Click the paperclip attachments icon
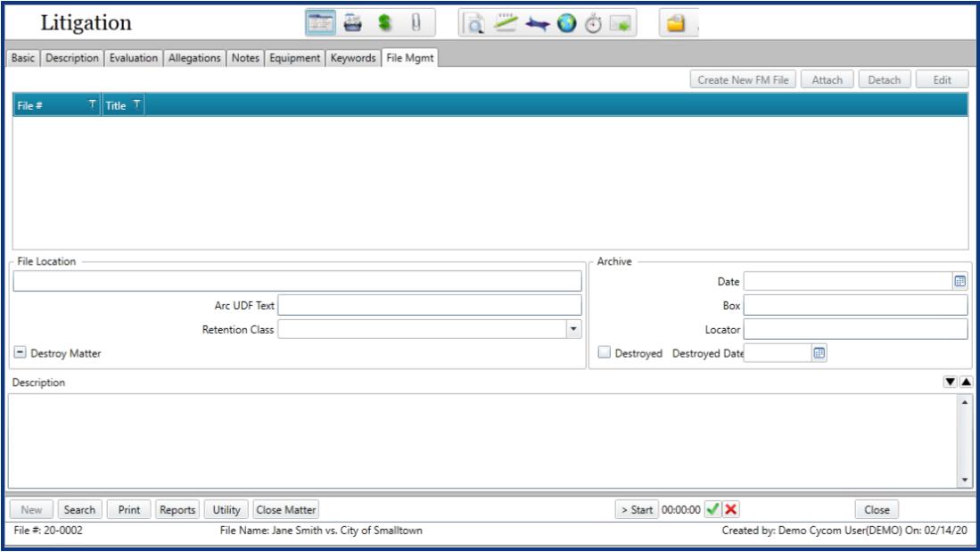 (x=416, y=23)
